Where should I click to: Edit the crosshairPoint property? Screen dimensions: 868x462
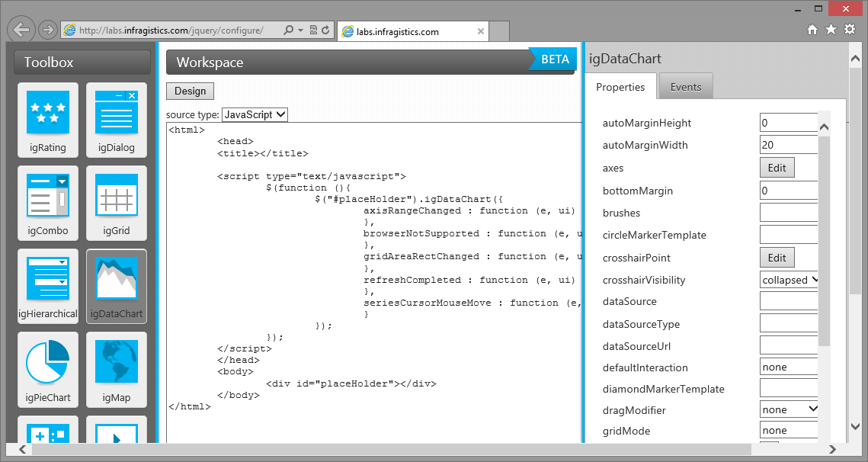777,258
